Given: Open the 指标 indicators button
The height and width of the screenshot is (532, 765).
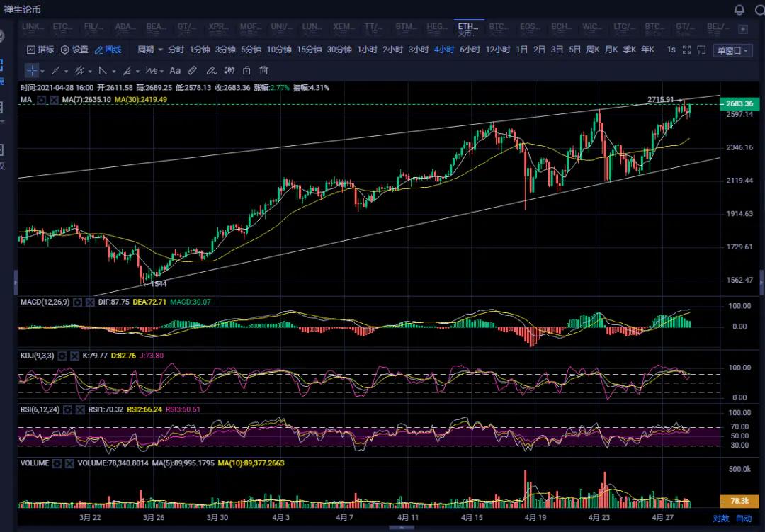Looking at the screenshot, I should [40, 50].
